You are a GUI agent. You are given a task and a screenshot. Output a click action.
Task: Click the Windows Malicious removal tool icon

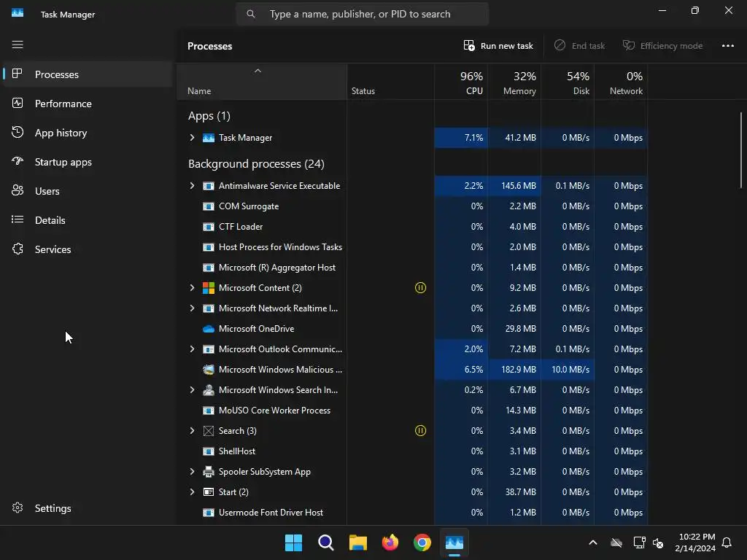pos(208,370)
